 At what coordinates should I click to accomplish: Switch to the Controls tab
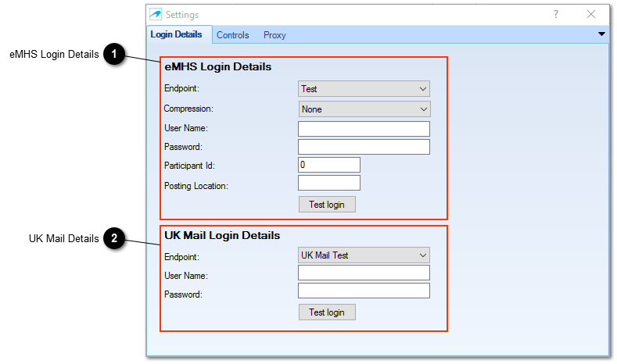(232, 35)
